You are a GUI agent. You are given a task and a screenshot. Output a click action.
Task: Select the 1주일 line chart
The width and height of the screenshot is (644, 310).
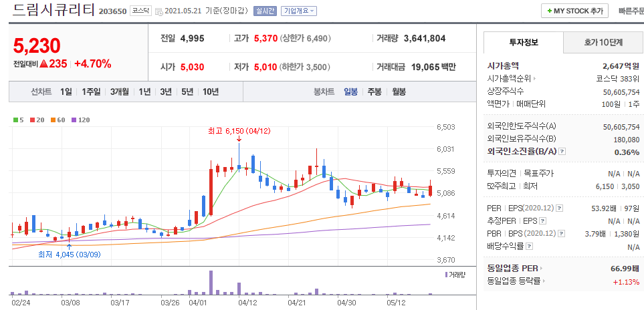point(91,92)
